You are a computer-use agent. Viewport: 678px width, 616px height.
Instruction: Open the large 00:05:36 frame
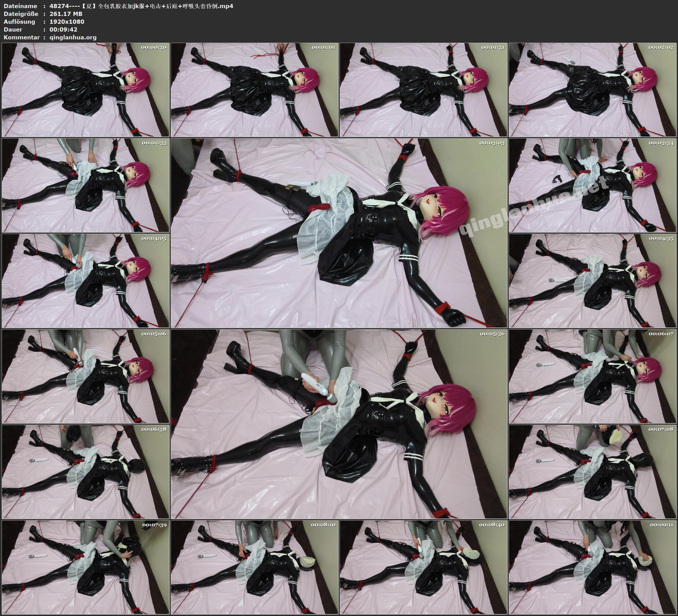(339, 424)
